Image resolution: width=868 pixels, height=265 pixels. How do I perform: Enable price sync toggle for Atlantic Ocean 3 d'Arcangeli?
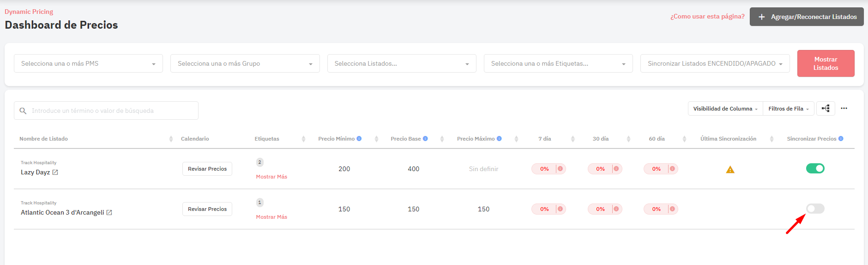(815, 209)
